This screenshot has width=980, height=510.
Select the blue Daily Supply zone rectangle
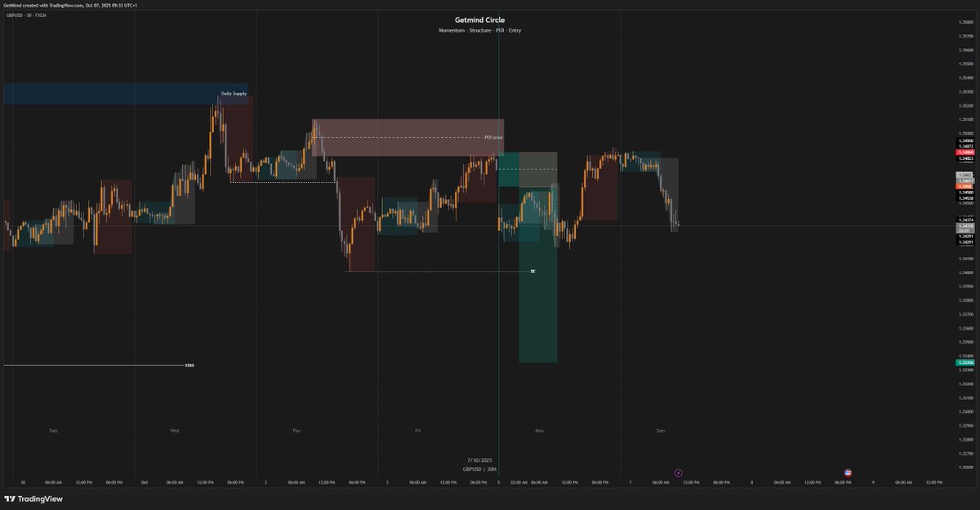(125, 94)
